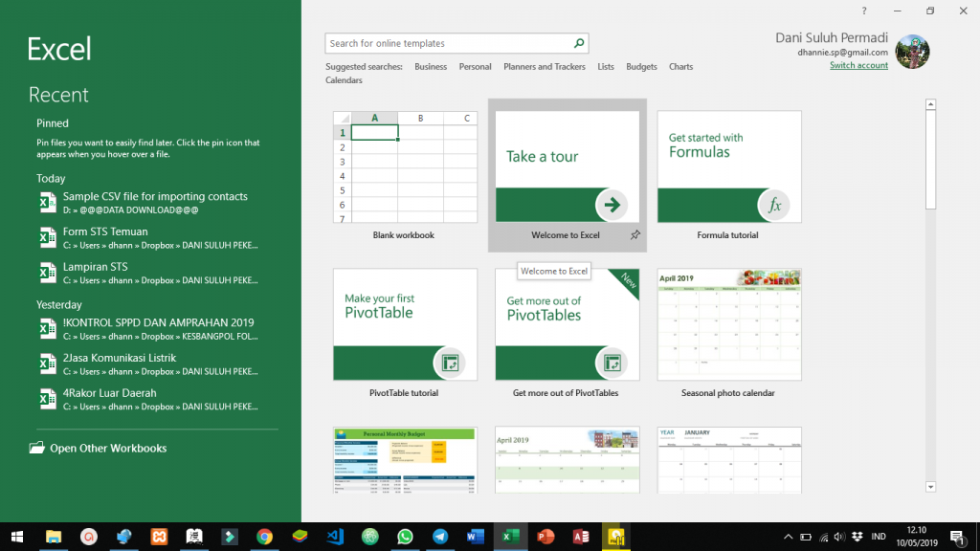Select the Budgets suggested search
Screen dimensions: 980x551
pos(641,67)
